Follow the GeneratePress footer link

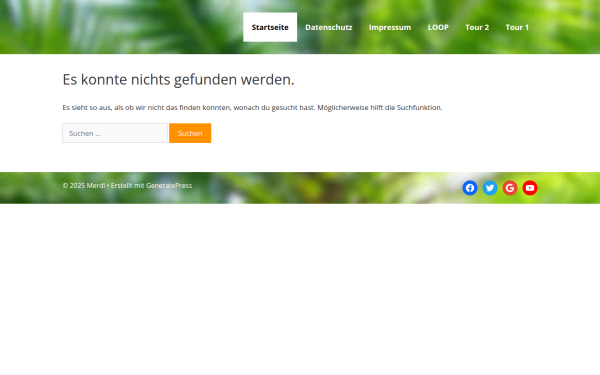coord(169,186)
